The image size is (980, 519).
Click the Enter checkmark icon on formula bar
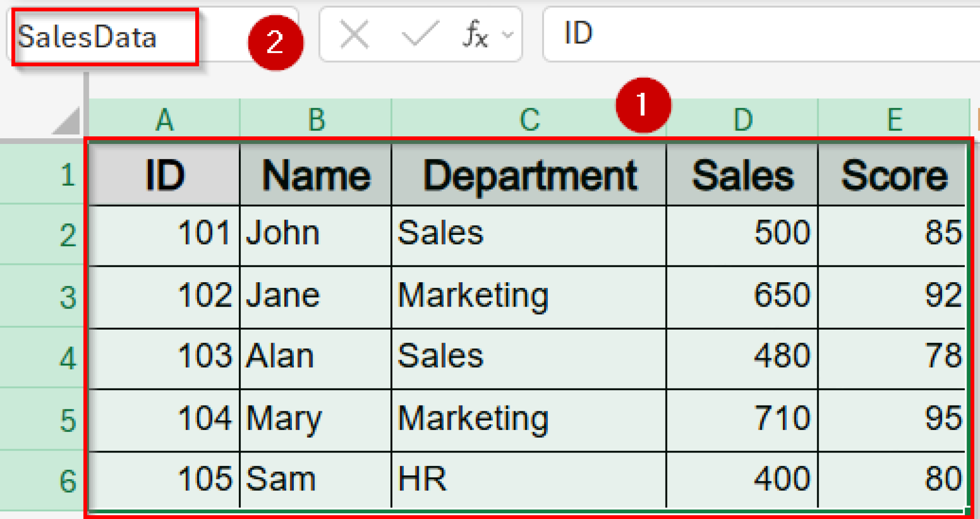[420, 33]
